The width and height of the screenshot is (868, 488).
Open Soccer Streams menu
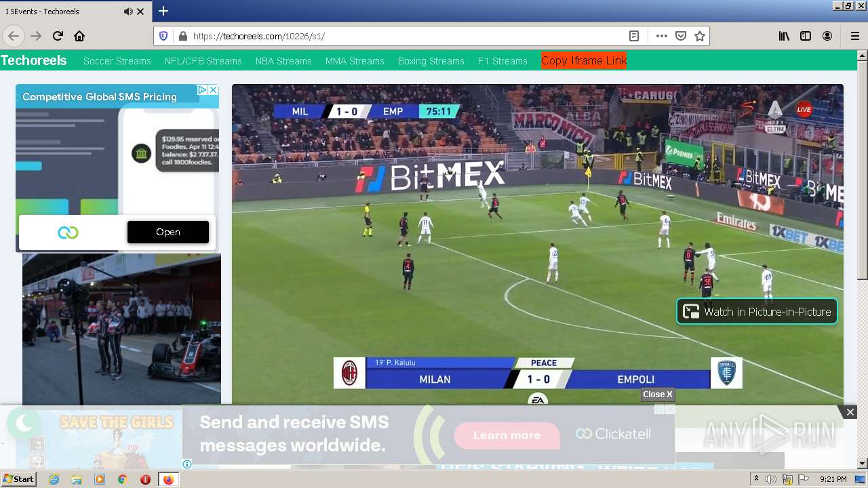[117, 61]
